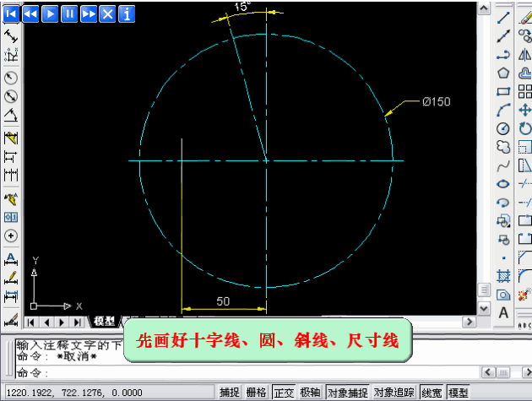Pause the tutorial playback

point(69,14)
